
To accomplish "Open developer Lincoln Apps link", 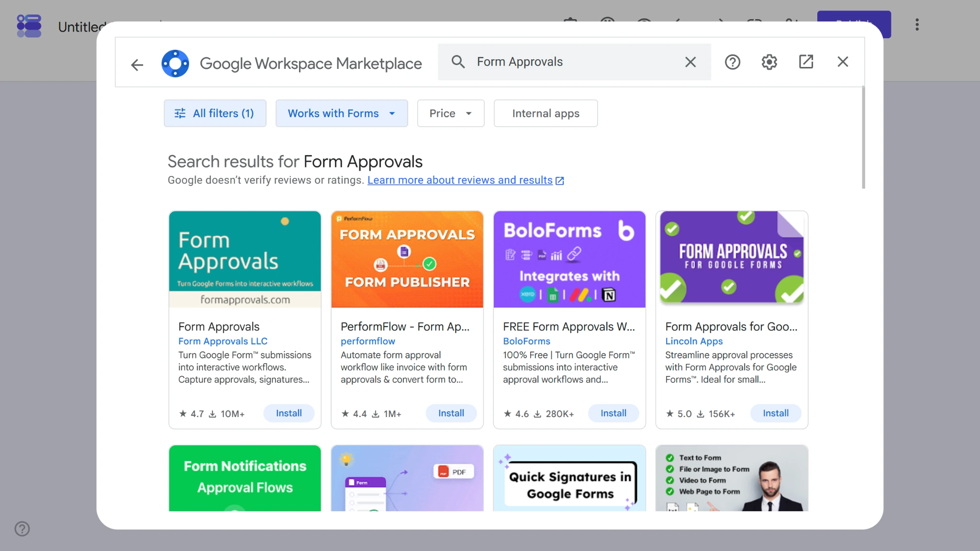I will click(x=693, y=341).
